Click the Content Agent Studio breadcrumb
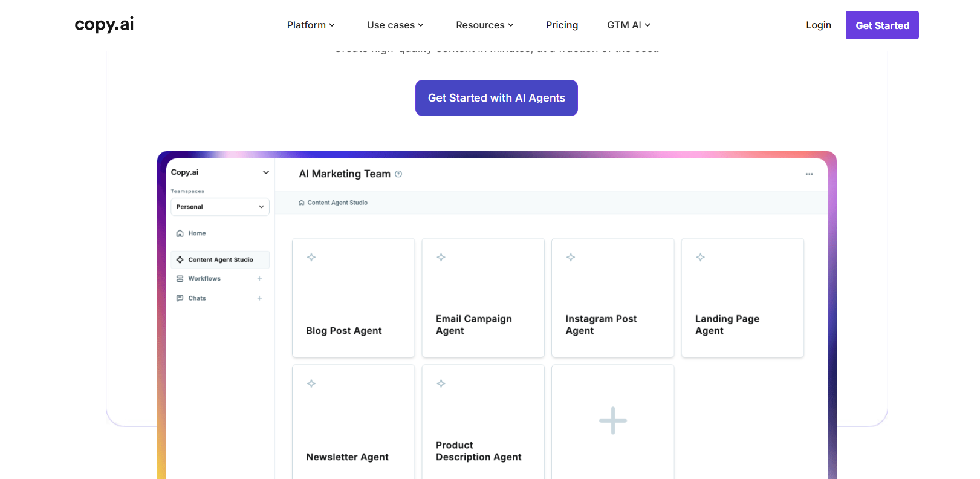Screen dimensions: 980x479 point(337,203)
